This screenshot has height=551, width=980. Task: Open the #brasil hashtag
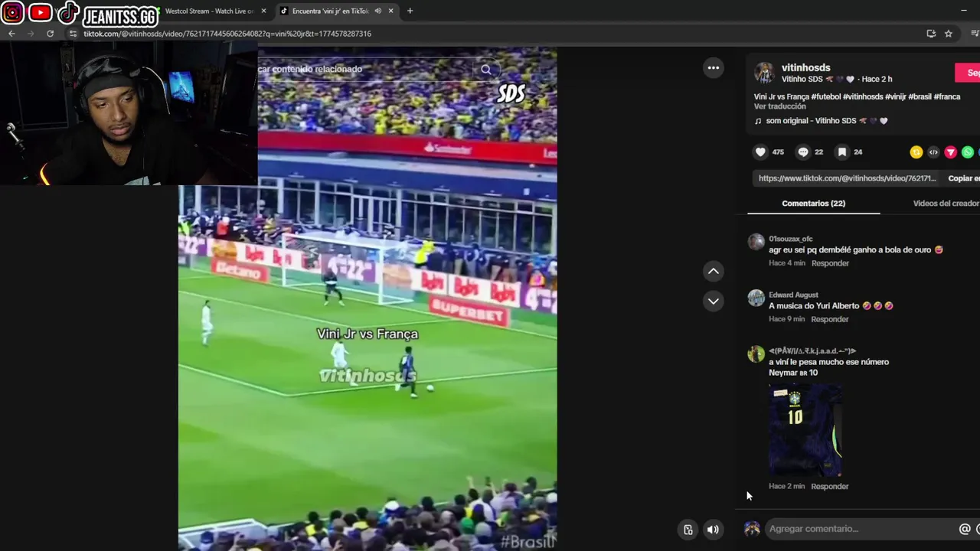[x=920, y=97]
